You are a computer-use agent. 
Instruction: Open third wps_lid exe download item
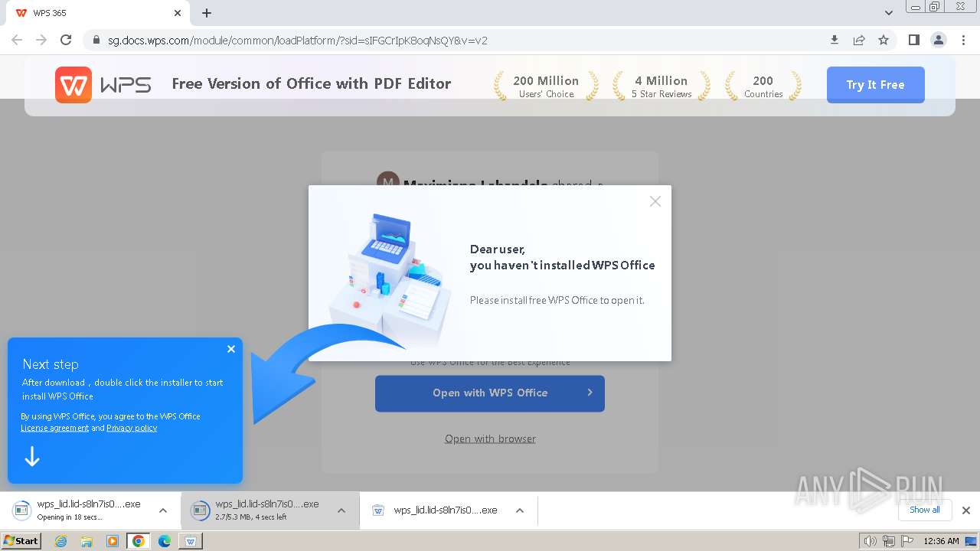(436, 510)
